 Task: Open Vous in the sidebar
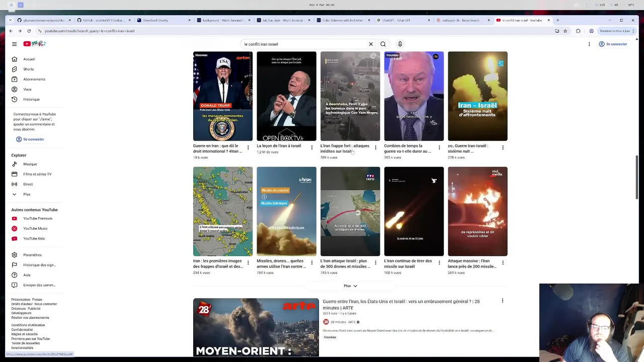(x=27, y=89)
